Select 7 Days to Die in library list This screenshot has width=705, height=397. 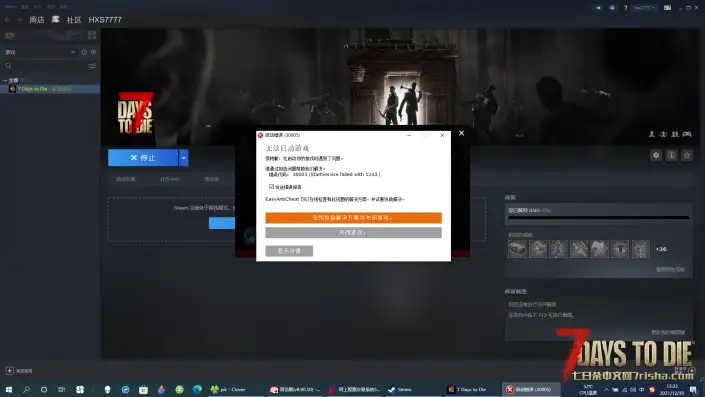tap(50, 89)
